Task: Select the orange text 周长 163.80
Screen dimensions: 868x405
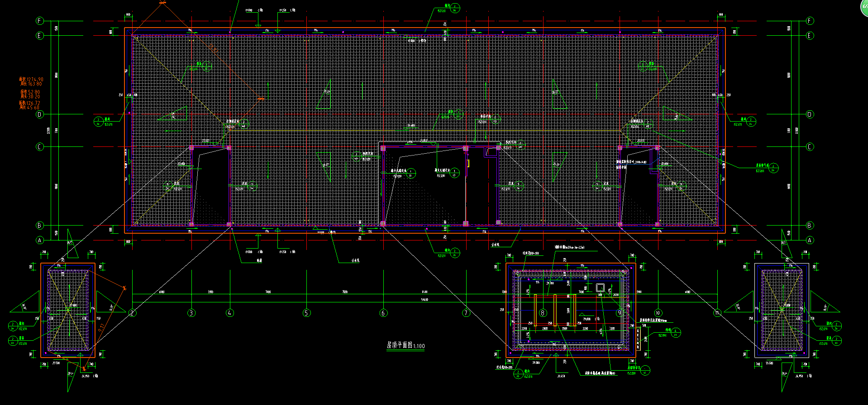Action: pos(31,84)
